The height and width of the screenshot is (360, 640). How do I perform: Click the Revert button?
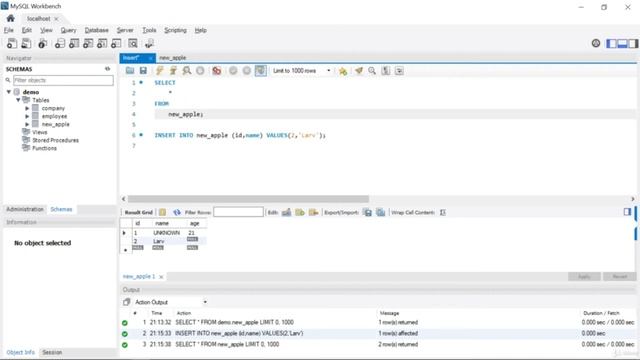[x=620, y=276]
